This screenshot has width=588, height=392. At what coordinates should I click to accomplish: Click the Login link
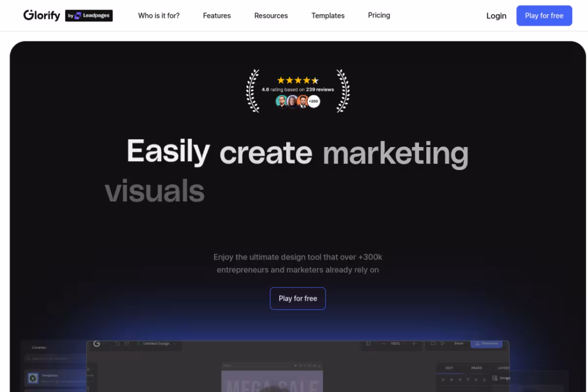click(496, 16)
